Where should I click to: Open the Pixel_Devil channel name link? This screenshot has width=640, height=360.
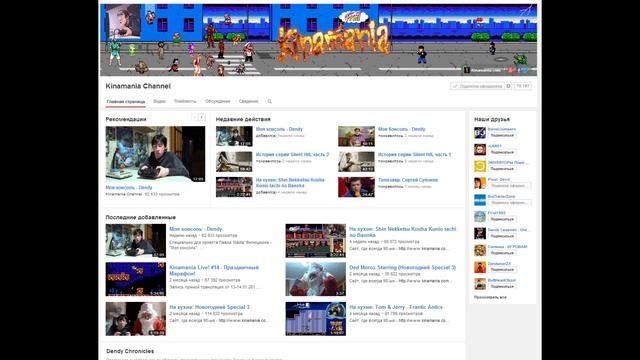pyautogui.click(x=499, y=180)
